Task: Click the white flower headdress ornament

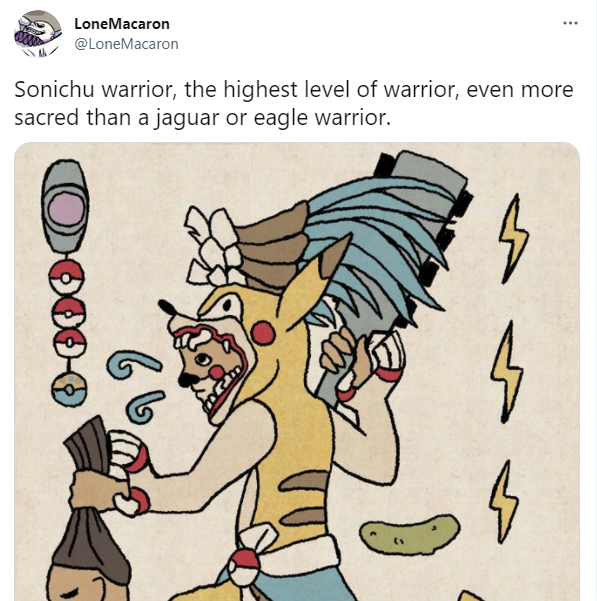Action: [213, 246]
